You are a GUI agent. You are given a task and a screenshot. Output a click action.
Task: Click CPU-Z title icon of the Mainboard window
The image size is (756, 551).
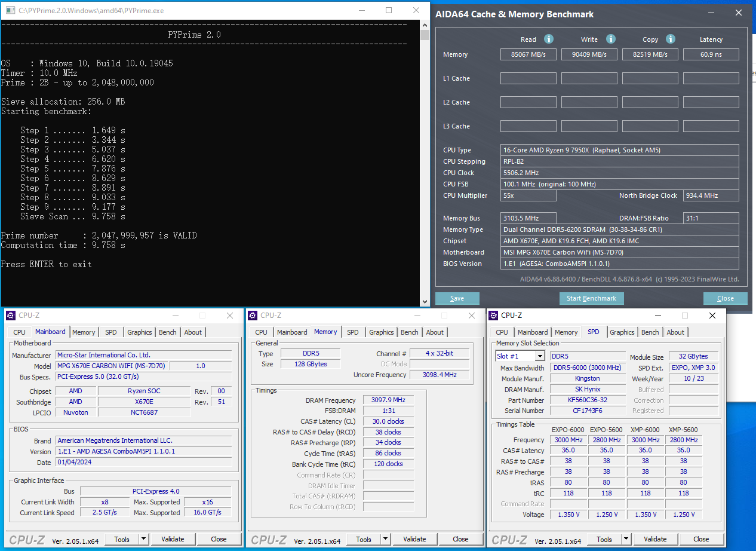(x=11, y=316)
